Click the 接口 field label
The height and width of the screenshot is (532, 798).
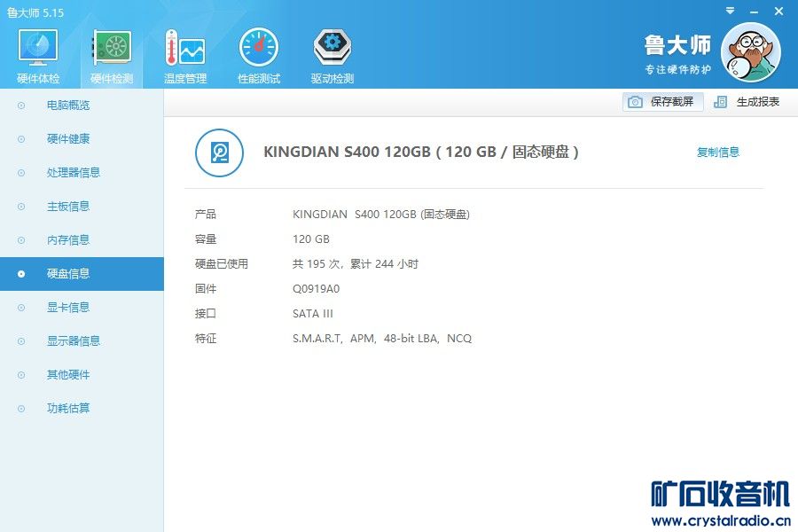coord(206,314)
